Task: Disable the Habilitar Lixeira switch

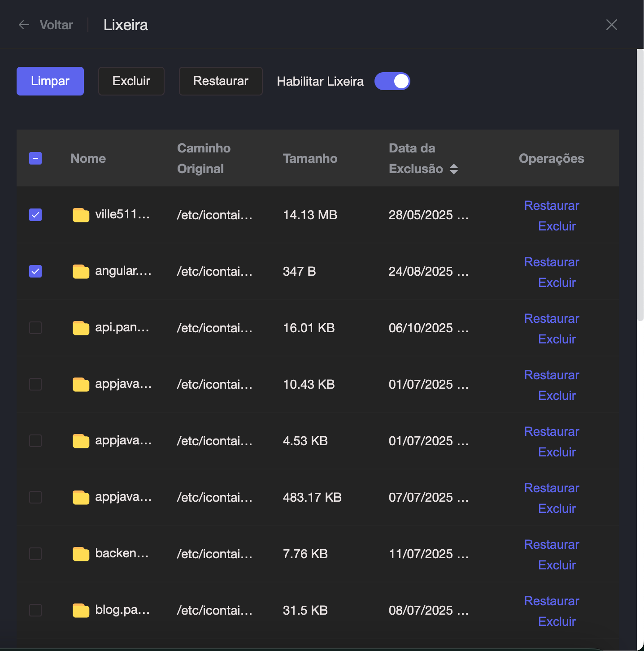Action: [392, 81]
